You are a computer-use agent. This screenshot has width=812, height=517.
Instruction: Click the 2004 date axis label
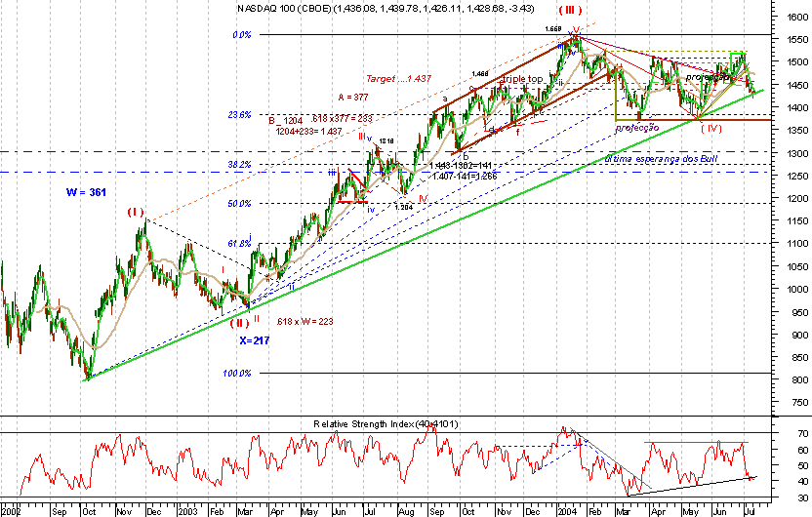[568, 512]
